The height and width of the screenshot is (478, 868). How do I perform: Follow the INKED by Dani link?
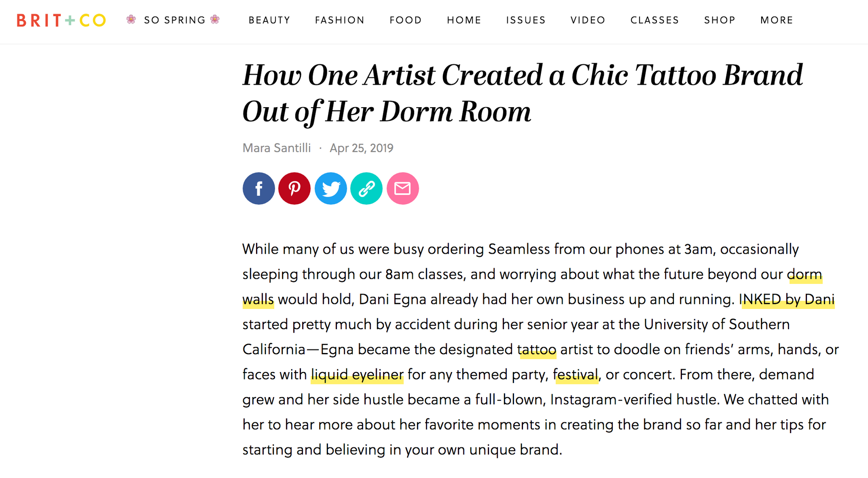787,300
